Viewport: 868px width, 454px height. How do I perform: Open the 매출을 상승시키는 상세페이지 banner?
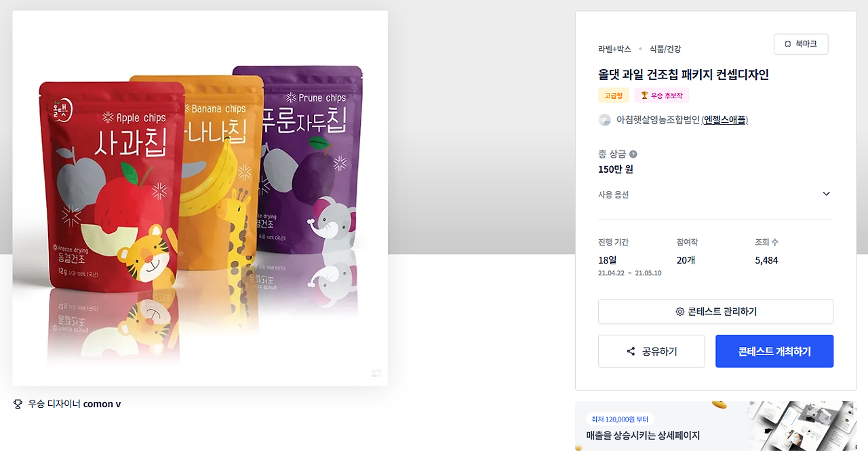point(715,426)
